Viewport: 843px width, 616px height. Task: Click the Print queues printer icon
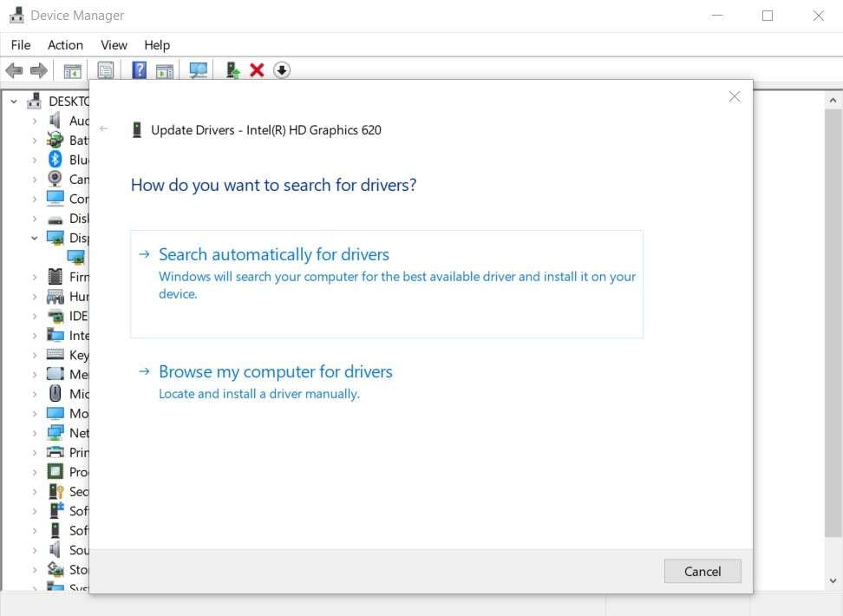click(55, 452)
